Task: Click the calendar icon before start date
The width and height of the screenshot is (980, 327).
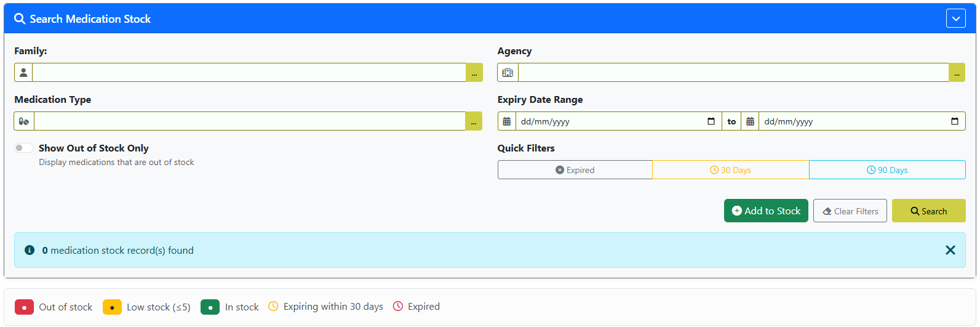Action: click(x=507, y=121)
